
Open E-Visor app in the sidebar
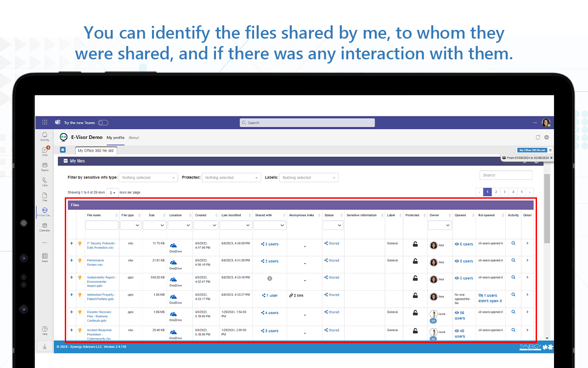tap(45, 212)
